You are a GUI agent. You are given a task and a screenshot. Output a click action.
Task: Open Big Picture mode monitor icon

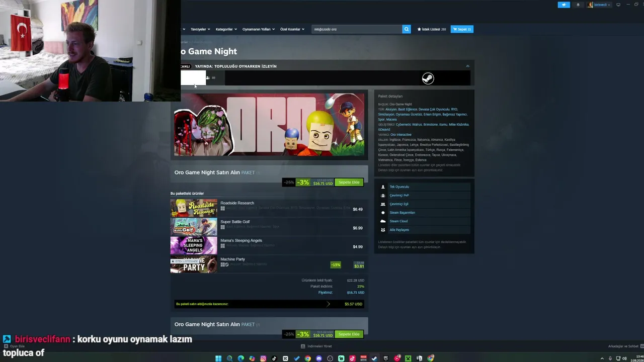(618, 5)
